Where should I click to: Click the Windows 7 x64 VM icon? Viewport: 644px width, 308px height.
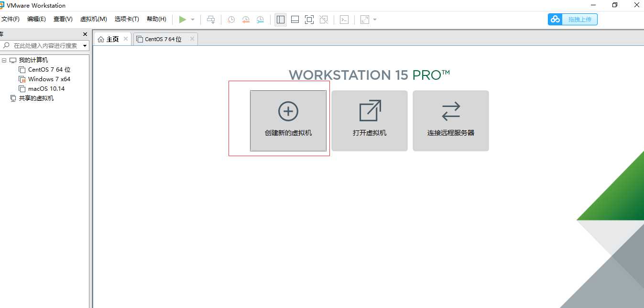(x=22, y=79)
